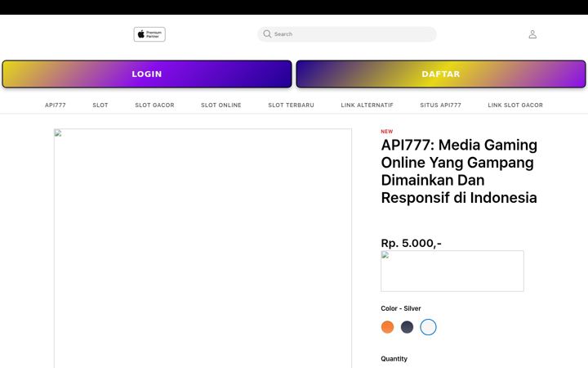The image size is (588, 368).
Task: Select the orange color swatch
Action: point(387,327)
